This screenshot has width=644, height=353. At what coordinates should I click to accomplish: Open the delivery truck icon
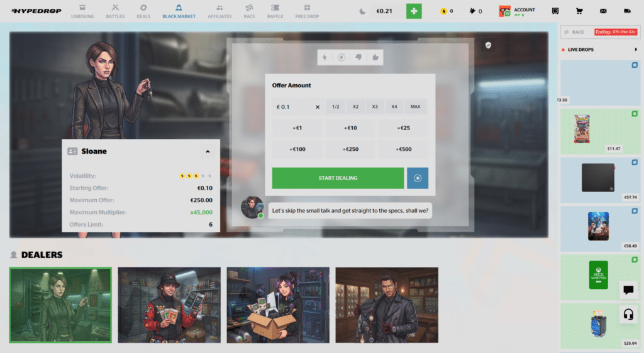click(627, 11)
